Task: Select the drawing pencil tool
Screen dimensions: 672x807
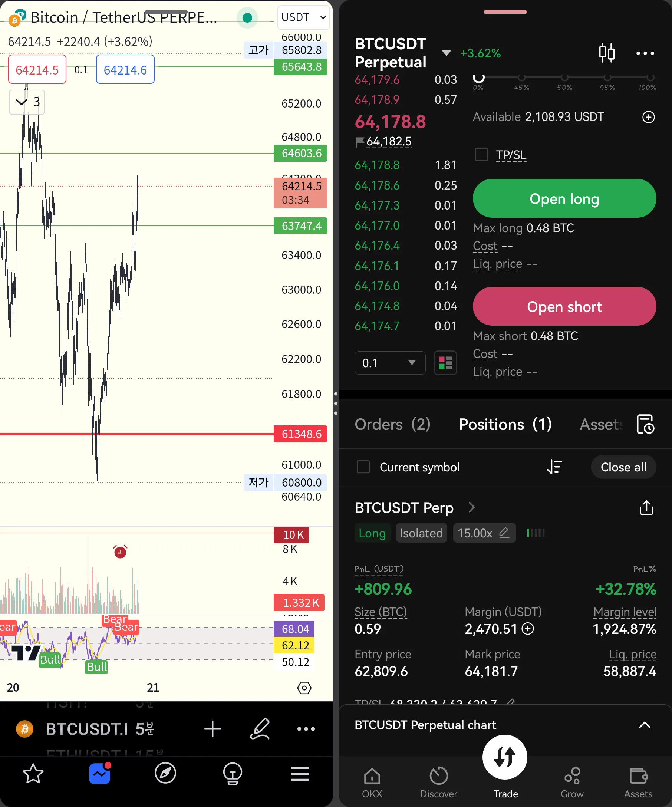Action: click(260, 729)
